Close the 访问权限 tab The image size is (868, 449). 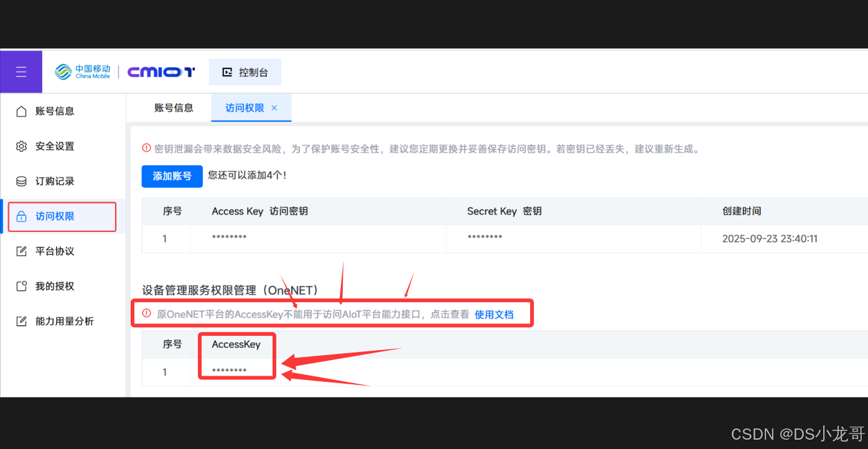pyautogui.click(x=274, y=108)
